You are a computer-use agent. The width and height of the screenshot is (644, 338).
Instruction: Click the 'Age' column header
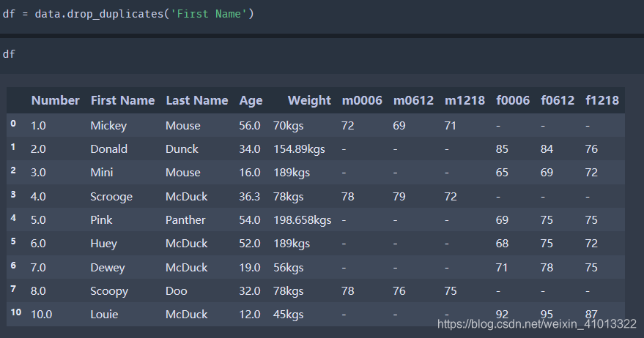coord(251,101)
